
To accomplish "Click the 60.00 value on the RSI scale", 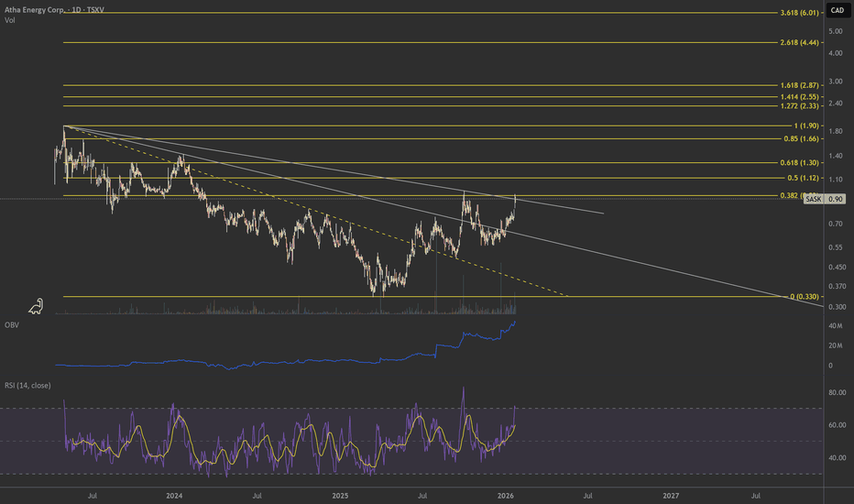I will pos(838,425).
